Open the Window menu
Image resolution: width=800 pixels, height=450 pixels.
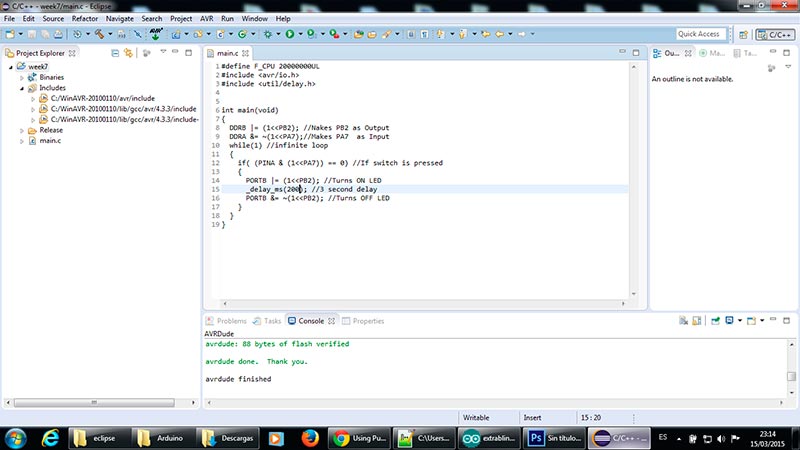pos(255,18)
